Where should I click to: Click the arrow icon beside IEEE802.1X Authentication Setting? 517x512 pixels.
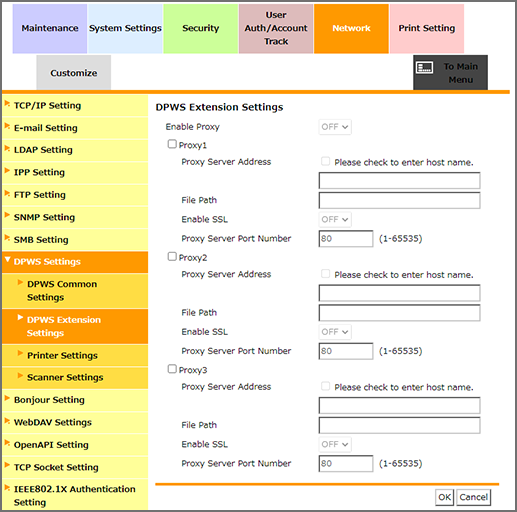pyautogui.click(x=7, y=488)
